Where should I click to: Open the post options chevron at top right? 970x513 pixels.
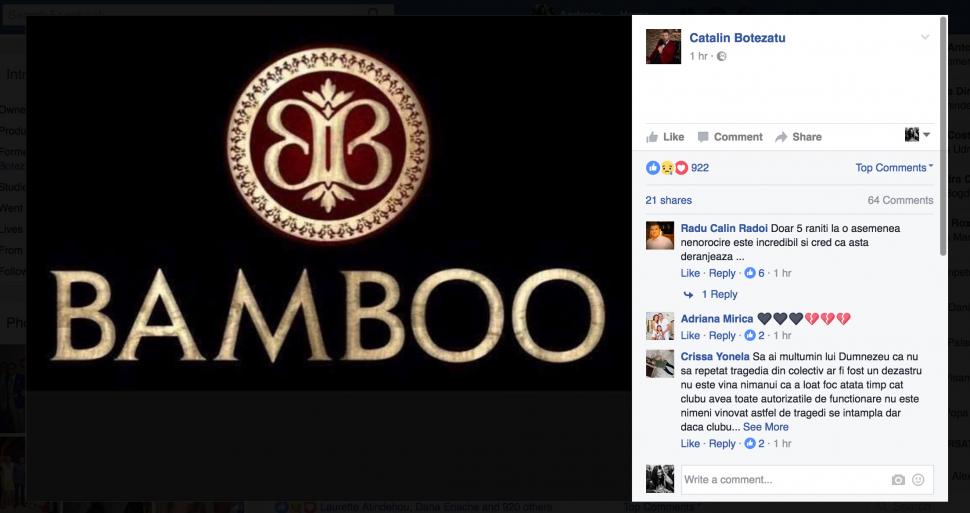(925, 37)
